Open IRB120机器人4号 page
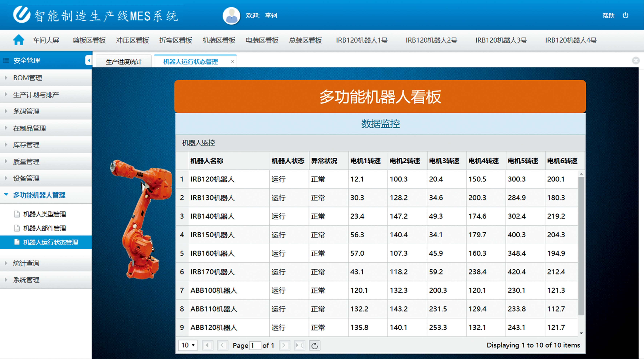644x359 pixels. click(x=571, y=40)
